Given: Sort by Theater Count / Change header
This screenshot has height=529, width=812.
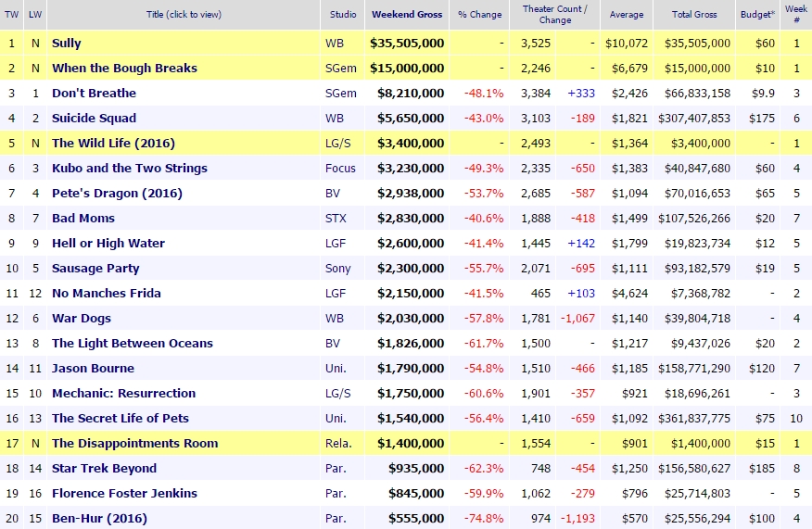Looking at the screenshot, I should [x=554, y=15].
